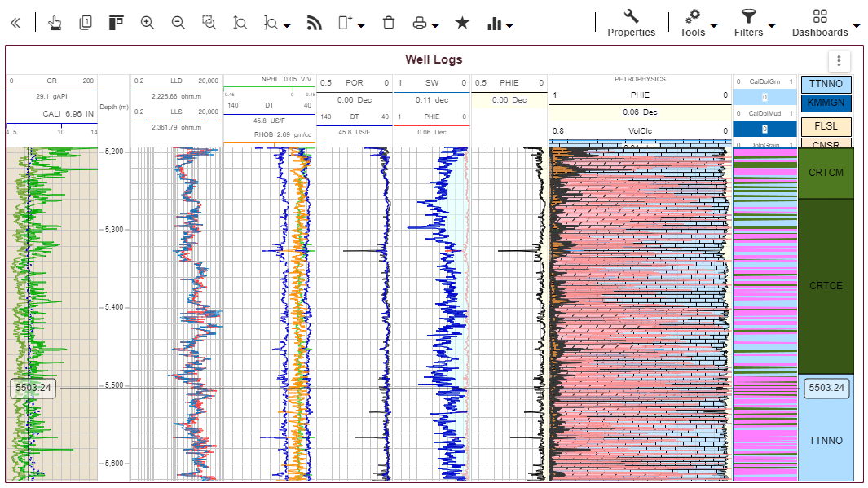This screenshot has width=868, height=488.
Task: Click the live feed signal icon
Action: (314, 23)
